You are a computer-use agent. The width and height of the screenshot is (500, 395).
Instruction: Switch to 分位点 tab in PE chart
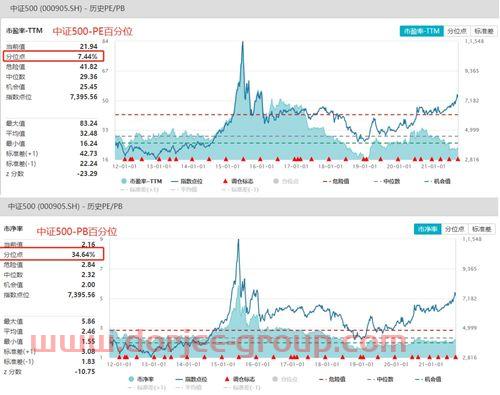(457, 31)
